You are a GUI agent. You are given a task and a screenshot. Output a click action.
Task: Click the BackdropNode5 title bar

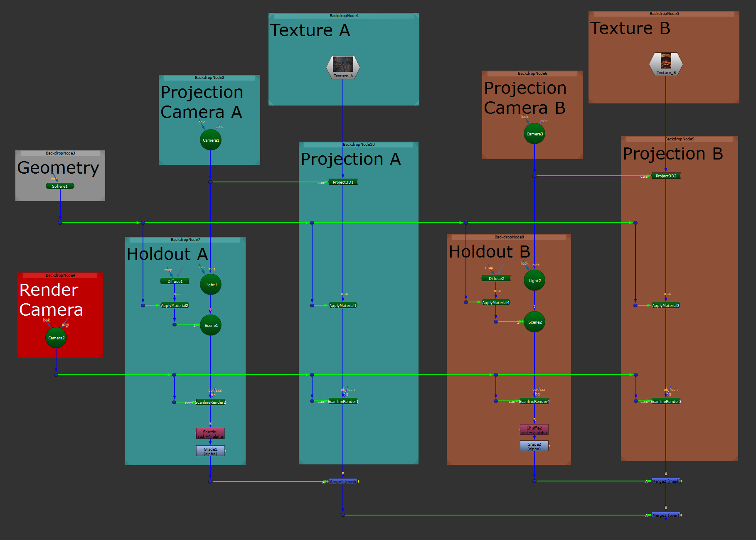664,14
